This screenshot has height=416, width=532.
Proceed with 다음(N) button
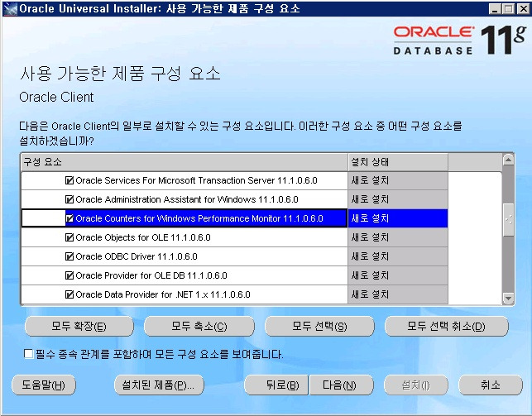[342, 385]
